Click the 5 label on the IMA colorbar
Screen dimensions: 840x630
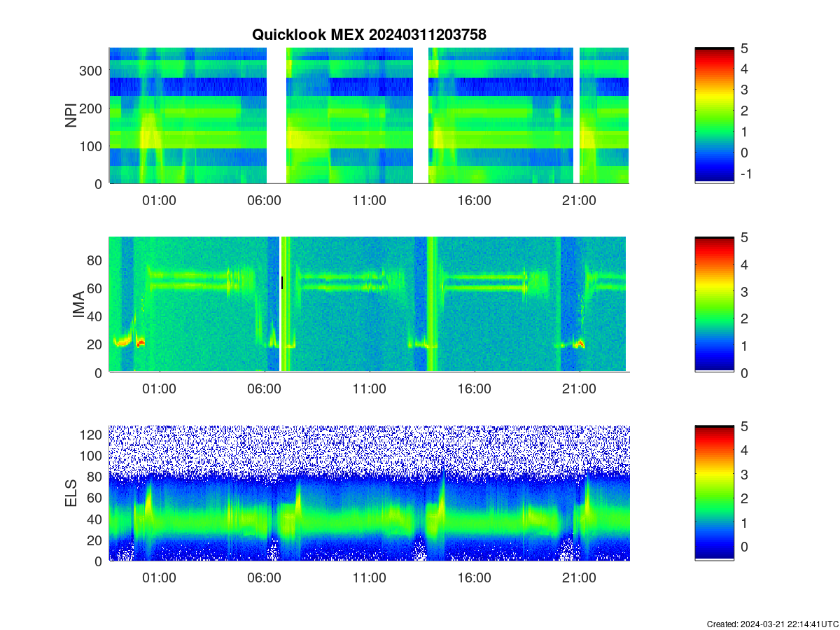tap(744, 237)
